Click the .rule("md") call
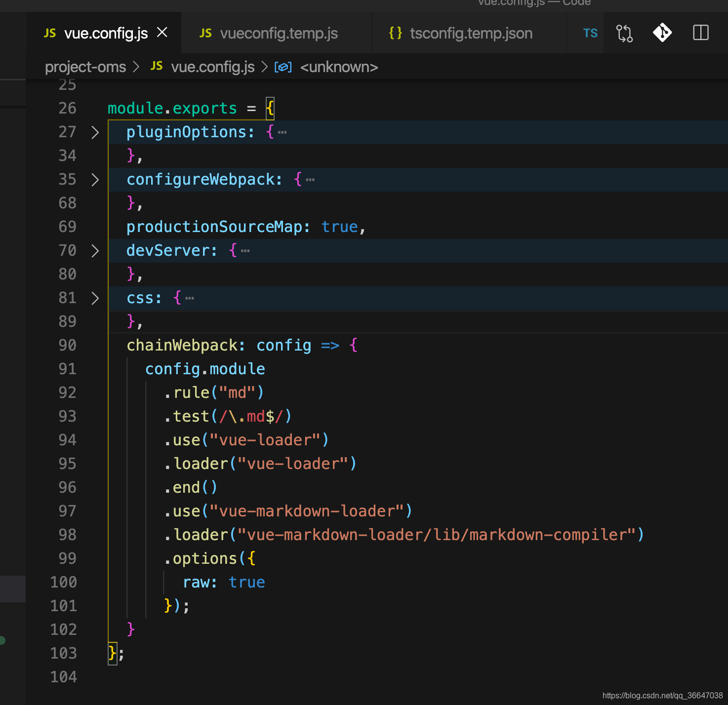Viewport: 728px width, 705px height. pos(214,392)
